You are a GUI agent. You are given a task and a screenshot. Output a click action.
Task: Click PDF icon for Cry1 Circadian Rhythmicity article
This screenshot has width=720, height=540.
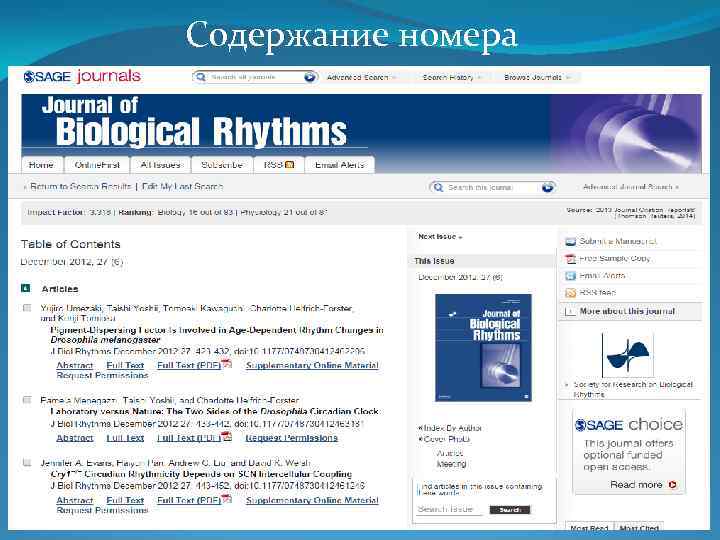click(x=226, y=498)
